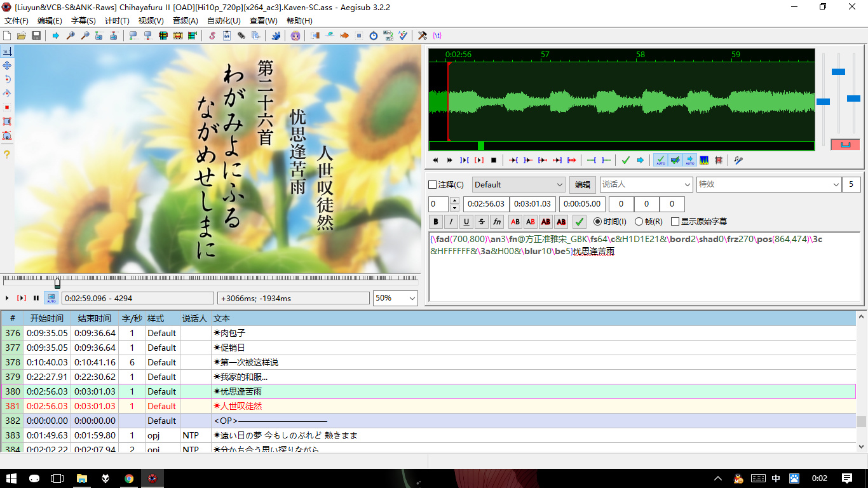Open the Timing Post-Processor fish icon

point(344,36)
